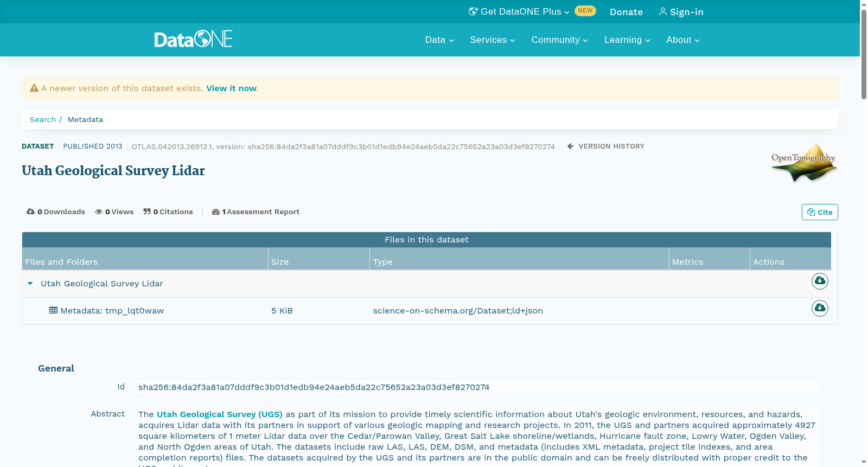Open the Data menu
The image size is (868, 467).
point(439,40)
